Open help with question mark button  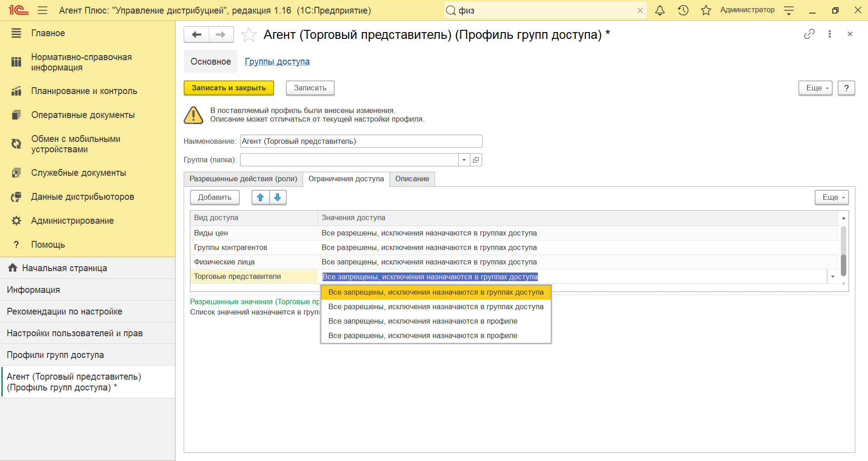click(846, 88)
